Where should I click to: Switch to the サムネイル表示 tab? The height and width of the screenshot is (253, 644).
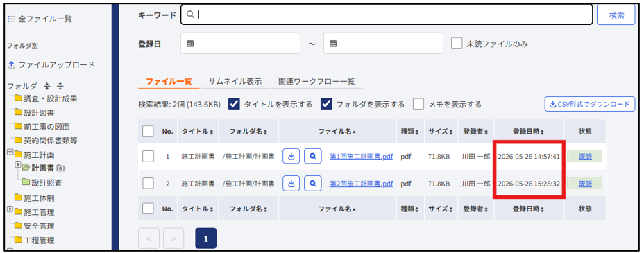click(x=235, y=81)
